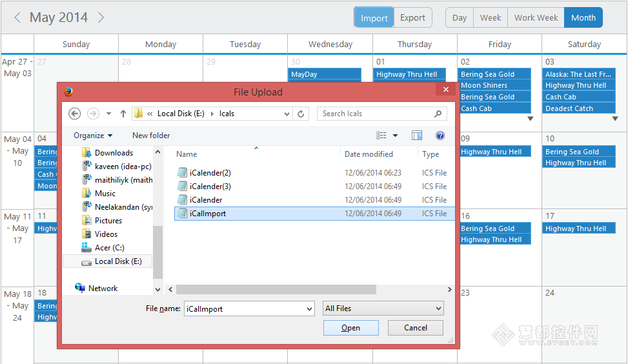Click the Cancel button
The image size is (628, 364).
(x=415, y=328)
